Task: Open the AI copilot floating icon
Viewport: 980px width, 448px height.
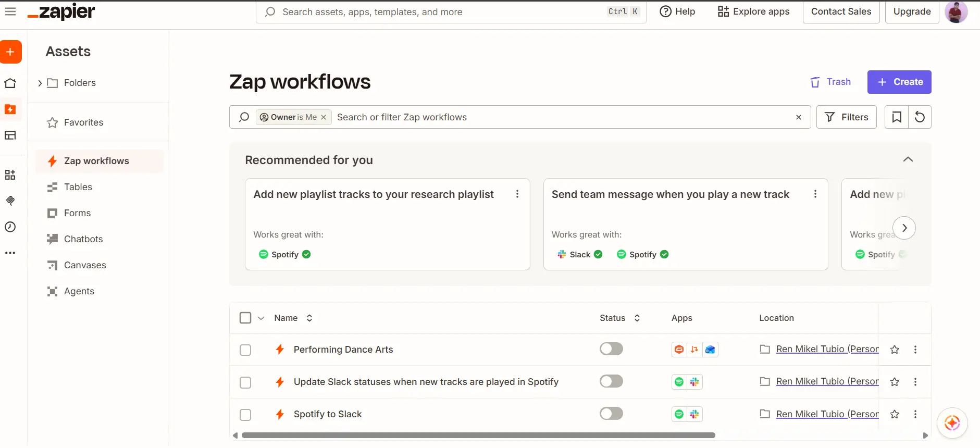Action: point(952,423)
